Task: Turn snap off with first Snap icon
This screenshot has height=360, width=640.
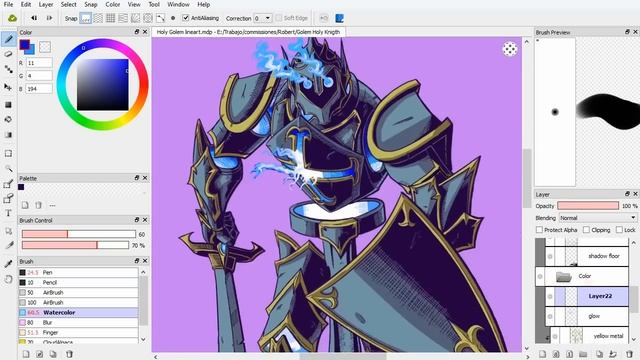Action: (85, 18)
